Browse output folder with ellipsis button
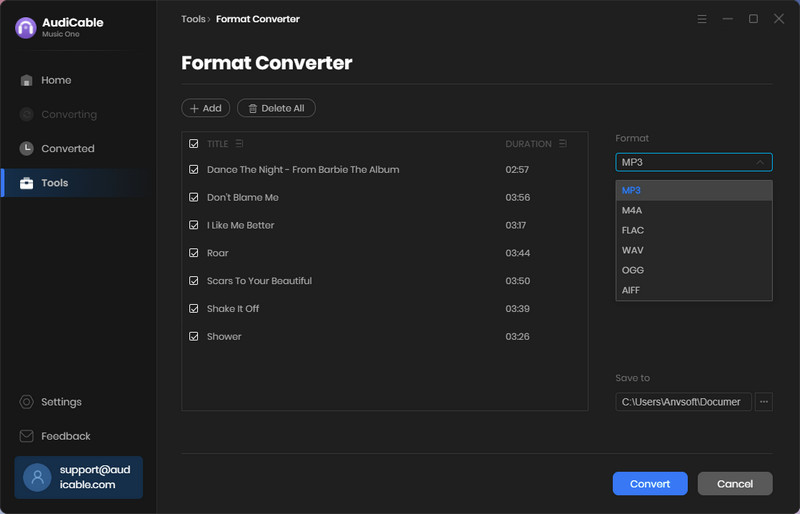The height and width of the screenshot is (514, 800). [764, 402]
